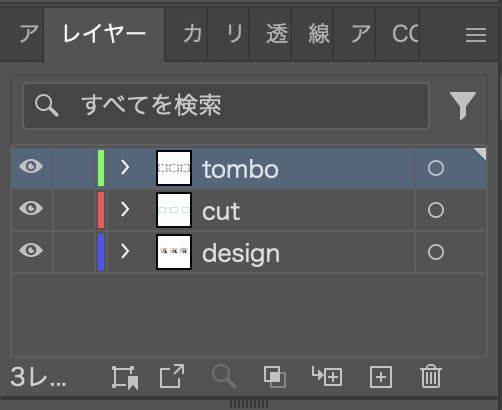The width and height of the screenshot is (502, 410).
Task: Select the tombo layer name
Action: tap(240, 169)
